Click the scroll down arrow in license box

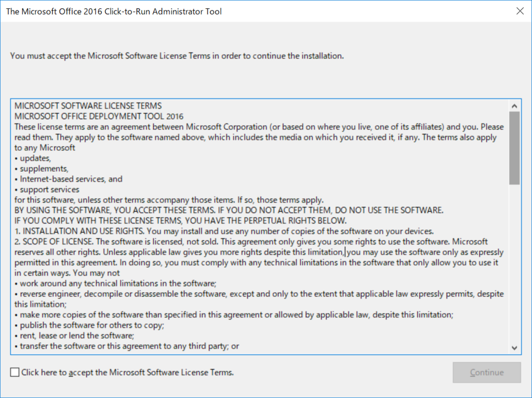(514, 348)
